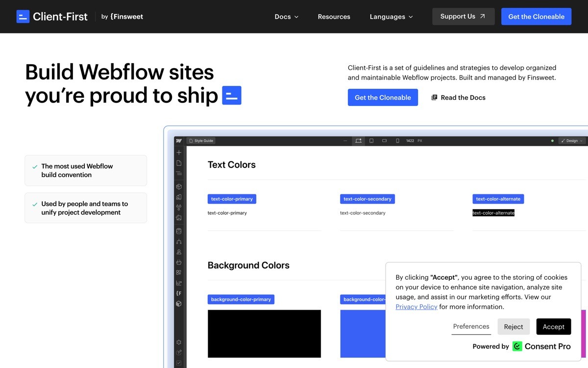588x368 pixels.
Task: Click the text-color-primary blue label
Action: point(232,199)
